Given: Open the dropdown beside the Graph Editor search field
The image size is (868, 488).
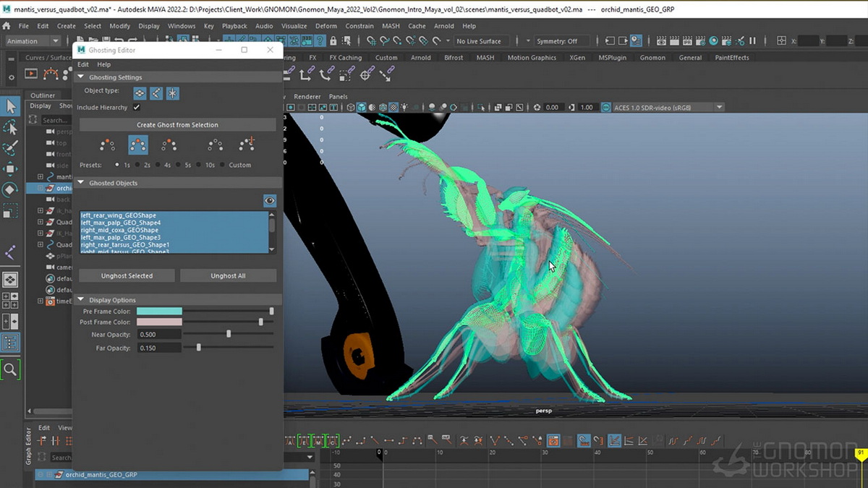Looking at the screenshot, I should pos(311,457).
